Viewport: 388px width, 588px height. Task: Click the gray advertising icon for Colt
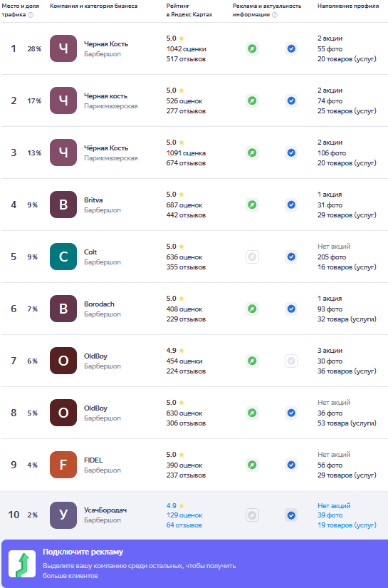[252, 257]
